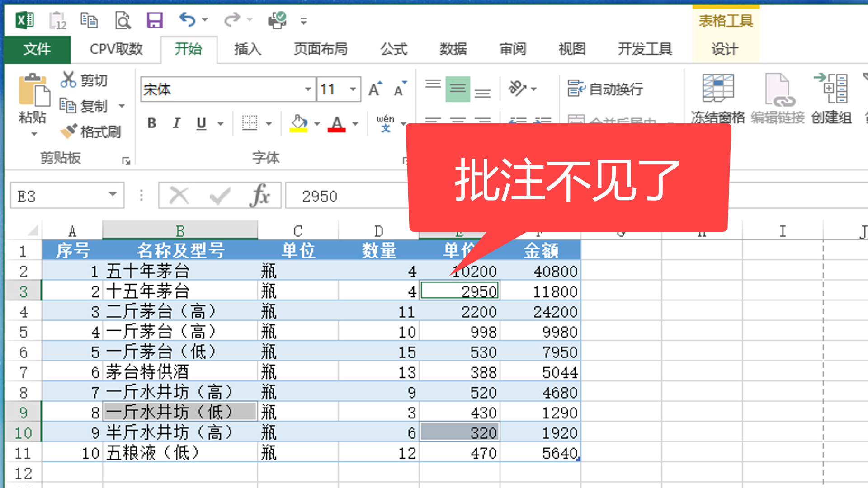868x488 pixels.
Task: Increase font size with large A icon
Action: tap(375, 89)
